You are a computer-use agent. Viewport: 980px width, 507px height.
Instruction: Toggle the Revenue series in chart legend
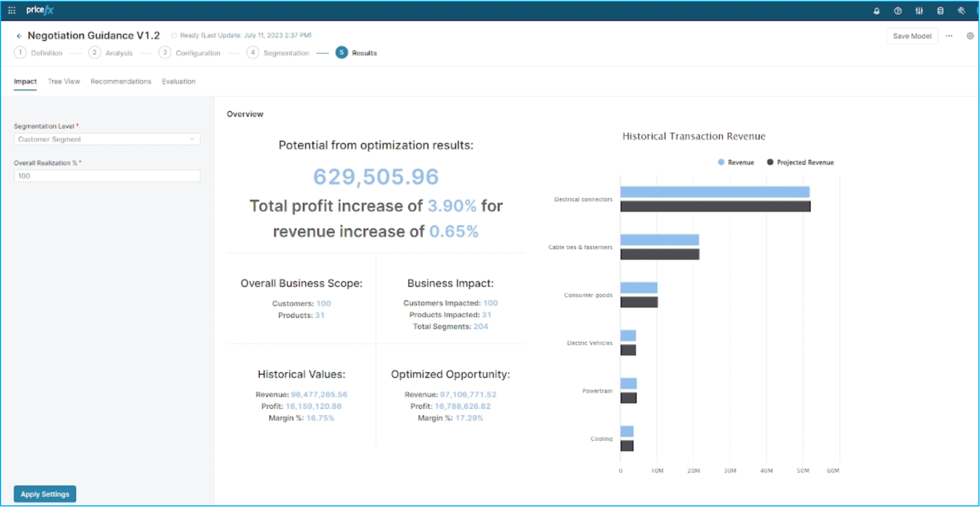(x=736, y=162)
